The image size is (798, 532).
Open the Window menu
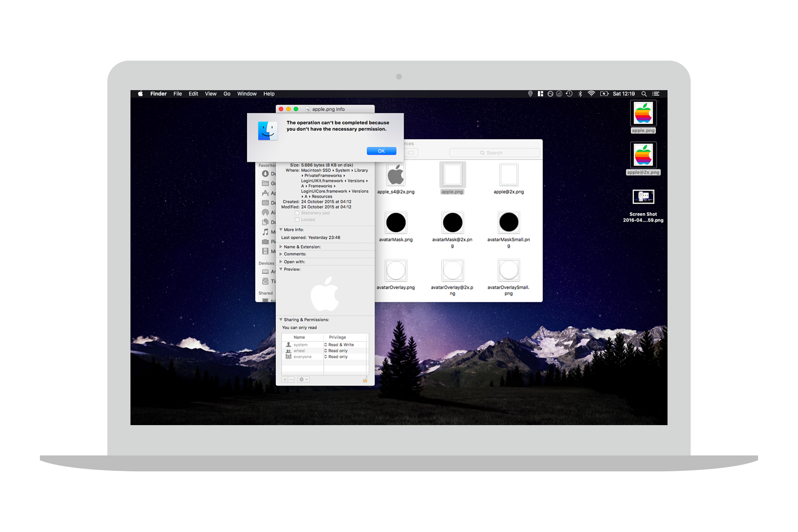247,94
